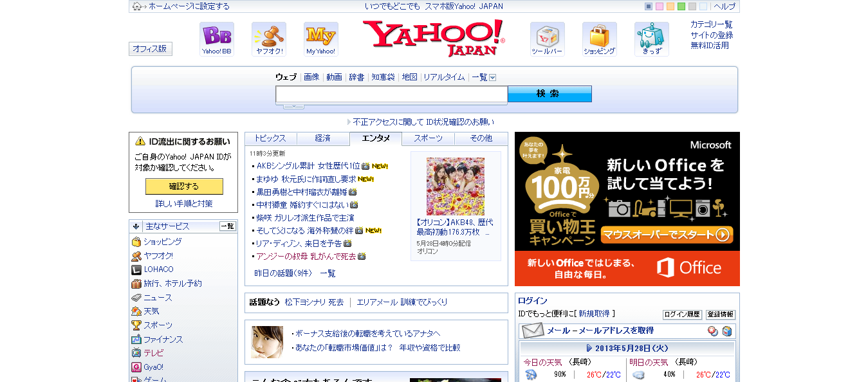Open the ヤフオク! auction gavel icon
The image size is (868, 382).
(x=269, y=39)
